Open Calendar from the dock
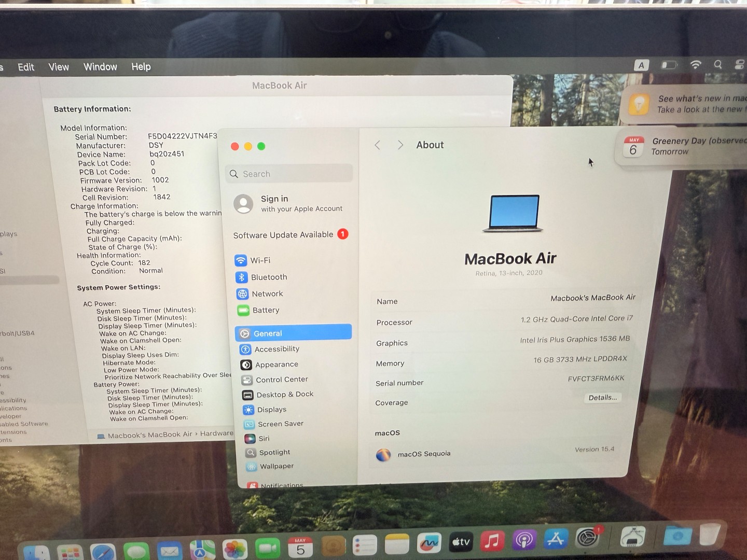 pyautogui.click(x=300, y=547)
